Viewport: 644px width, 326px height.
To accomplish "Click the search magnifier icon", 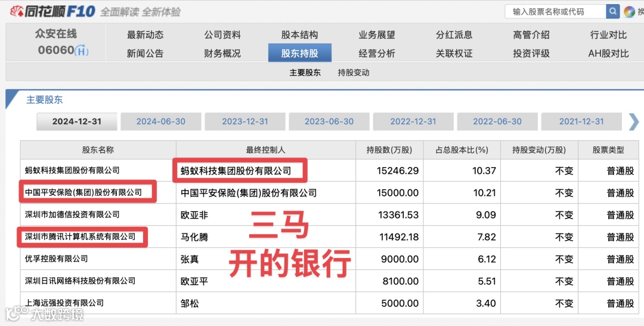I will (x=612, y=11).
